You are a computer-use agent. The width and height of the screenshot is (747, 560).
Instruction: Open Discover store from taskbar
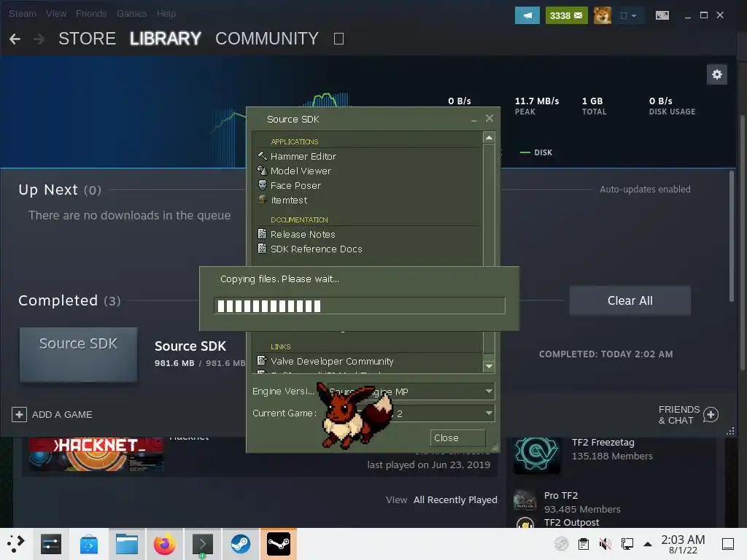[88, 544]
